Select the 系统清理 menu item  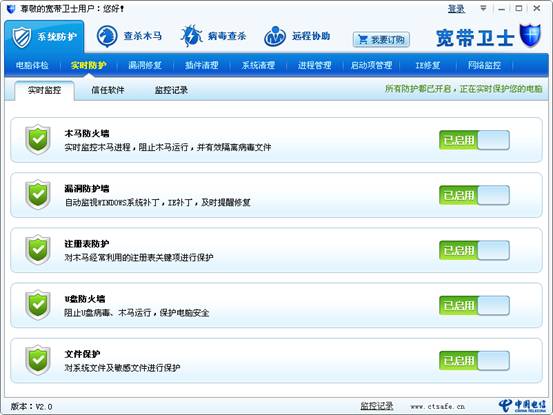pyautogui.click(x=258, y=65)
